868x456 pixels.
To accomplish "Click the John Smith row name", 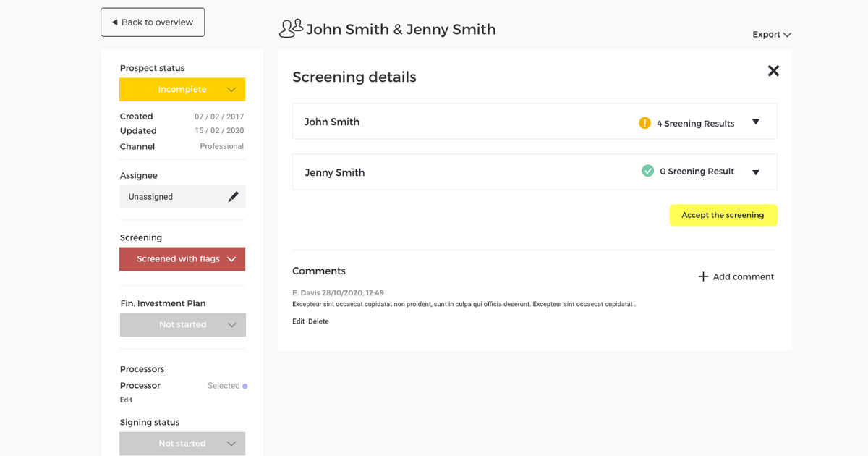I will pos(332,122).
